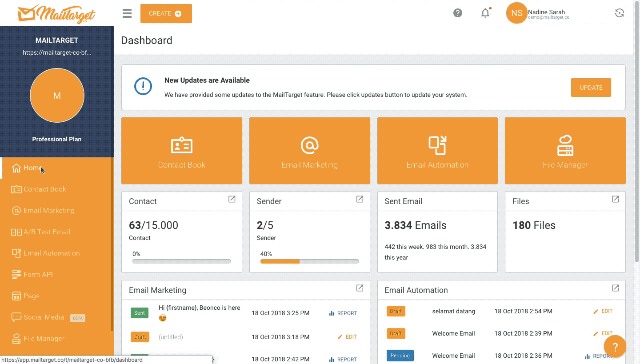This screenshot has height=364, width=640.
Task: Click the MailTarget logo
Action: [56, 13]
